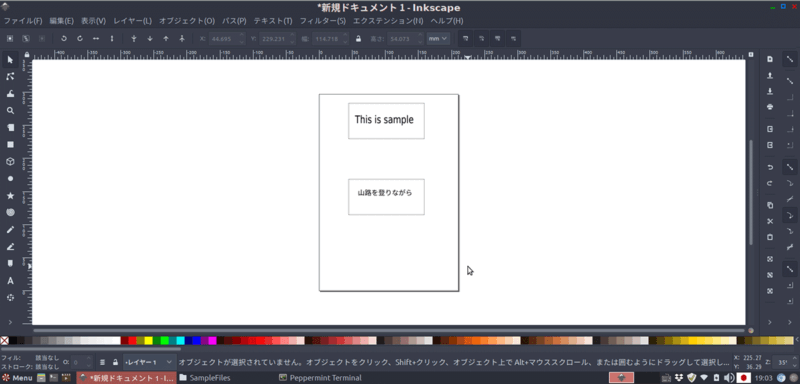Click the Cut scissors icon

tap(770, 221)
